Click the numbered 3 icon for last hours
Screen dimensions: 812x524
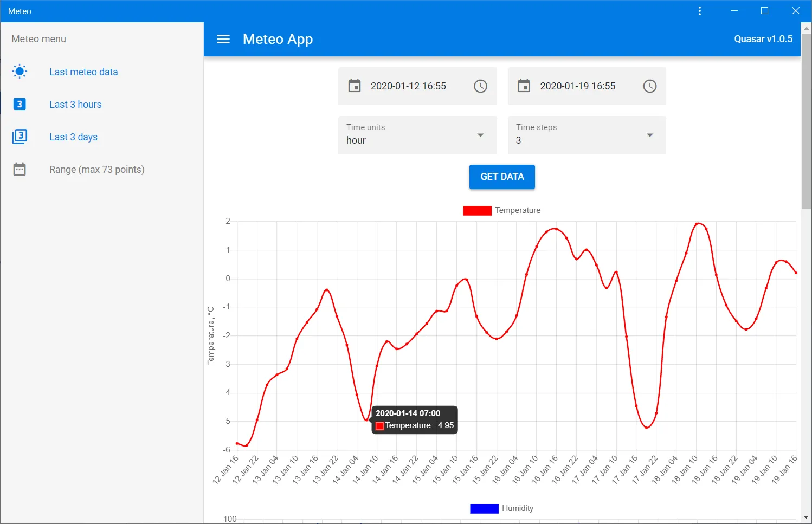pyautogui.click(x=20, y=104)
